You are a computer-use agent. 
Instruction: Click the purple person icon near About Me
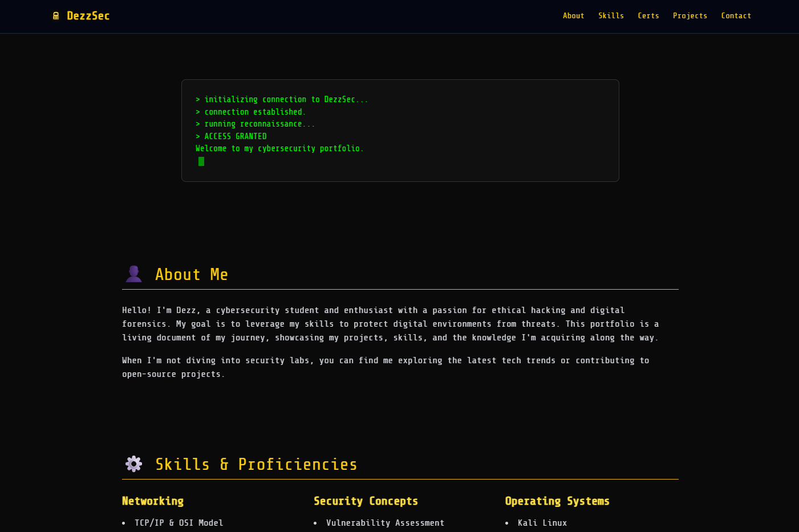[133, 274]
